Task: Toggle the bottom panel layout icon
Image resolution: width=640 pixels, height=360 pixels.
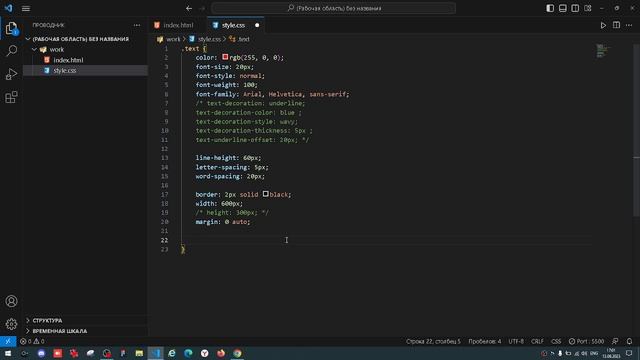Action: tap(563, 8)
